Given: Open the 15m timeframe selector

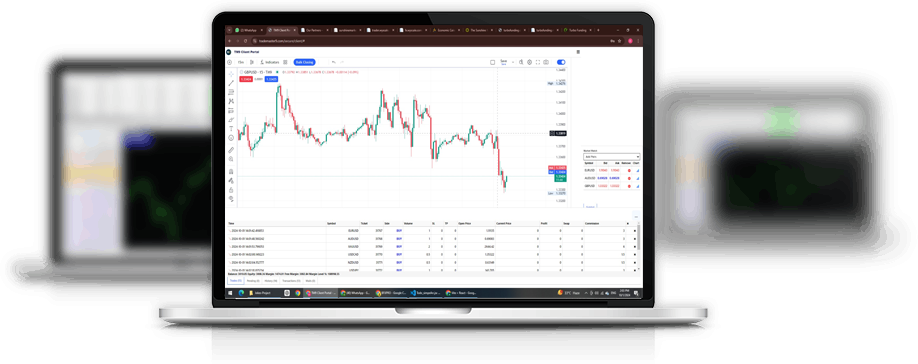Looking at the screenshot, I should 241,62.
